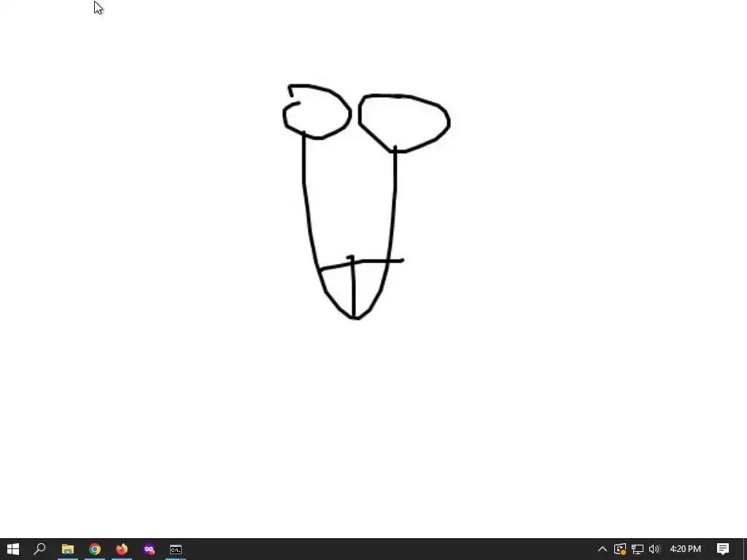Open the Windows Start menu
This screenshot has height=560, width=747.
13,549
